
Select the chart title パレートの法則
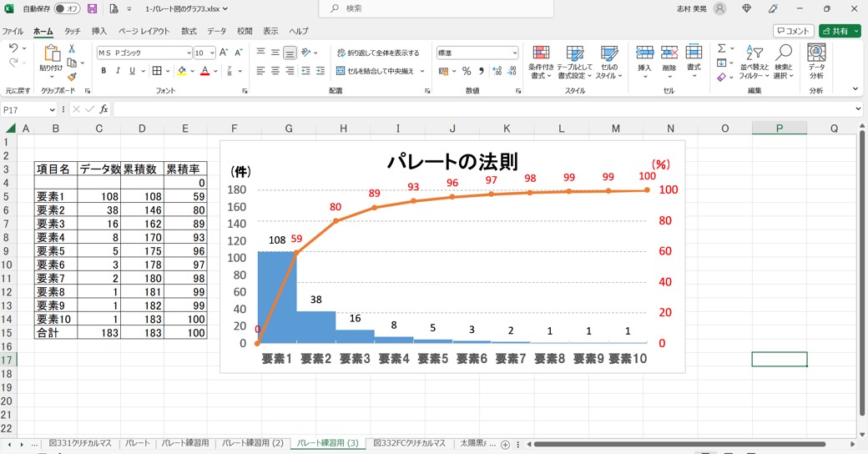tap(452, 162)
